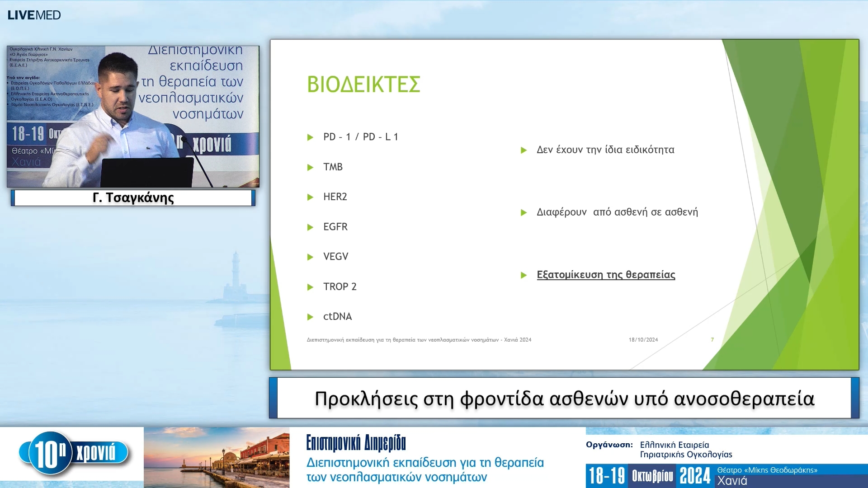Click the LIVEMED logo
Viewport: 868px width, 488px height.
[x=34, y=15]
